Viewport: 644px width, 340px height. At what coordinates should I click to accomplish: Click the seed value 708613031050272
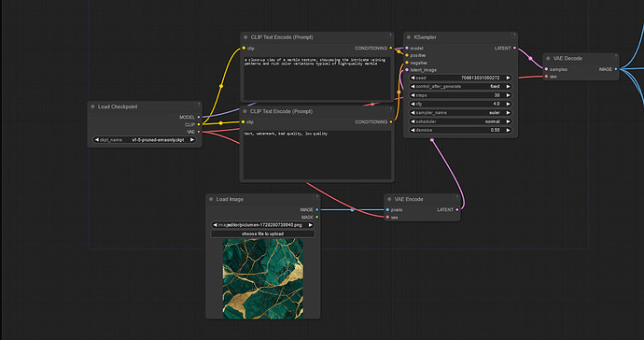(480, 78)
